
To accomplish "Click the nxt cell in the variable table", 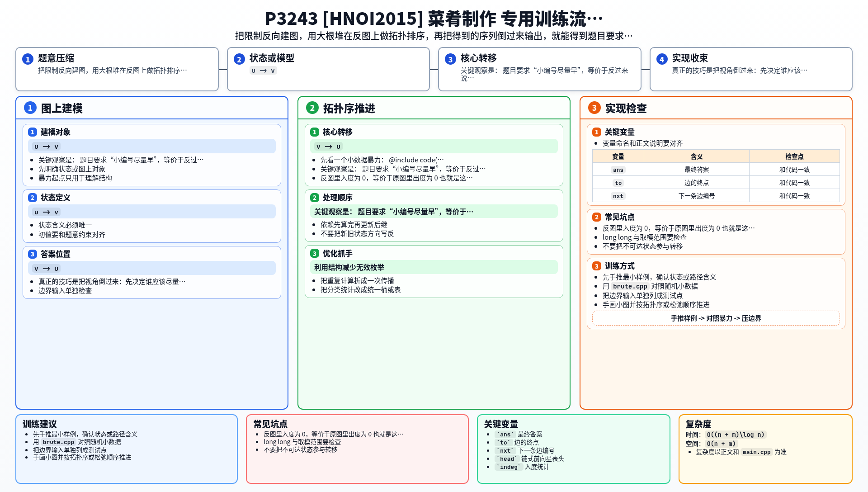I will point(618,196).
